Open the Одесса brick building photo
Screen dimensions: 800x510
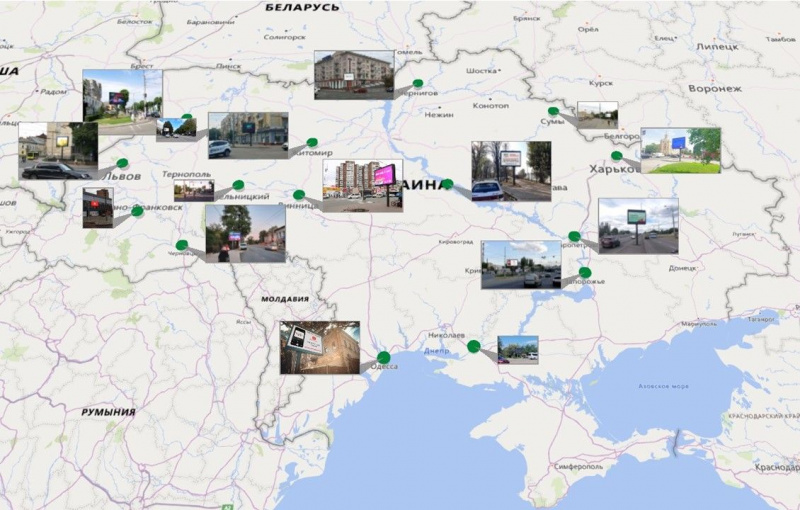(x=319, y=347)
